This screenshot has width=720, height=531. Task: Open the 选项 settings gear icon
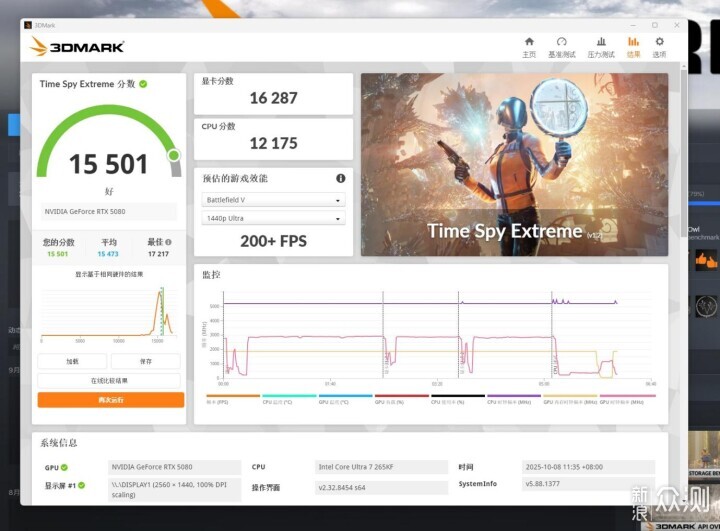point(659,42)
